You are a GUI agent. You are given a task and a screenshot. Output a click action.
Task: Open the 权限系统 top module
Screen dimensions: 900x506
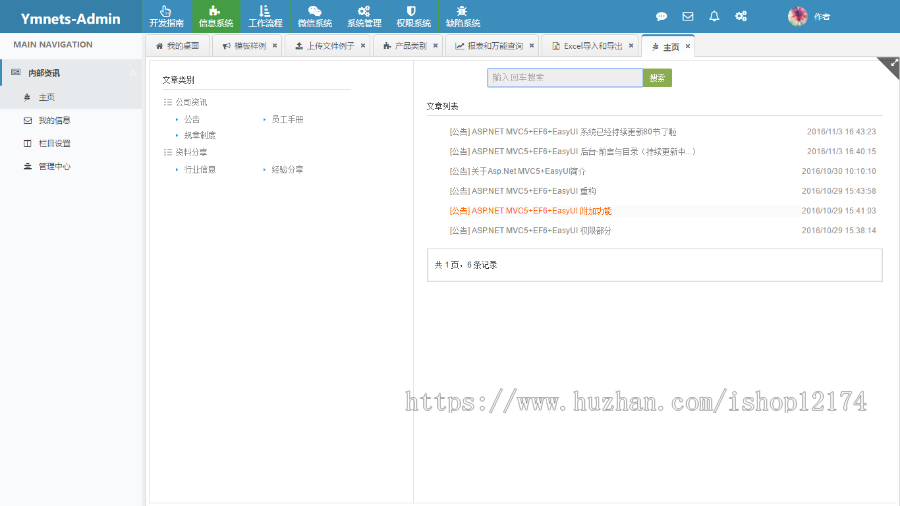413,16
